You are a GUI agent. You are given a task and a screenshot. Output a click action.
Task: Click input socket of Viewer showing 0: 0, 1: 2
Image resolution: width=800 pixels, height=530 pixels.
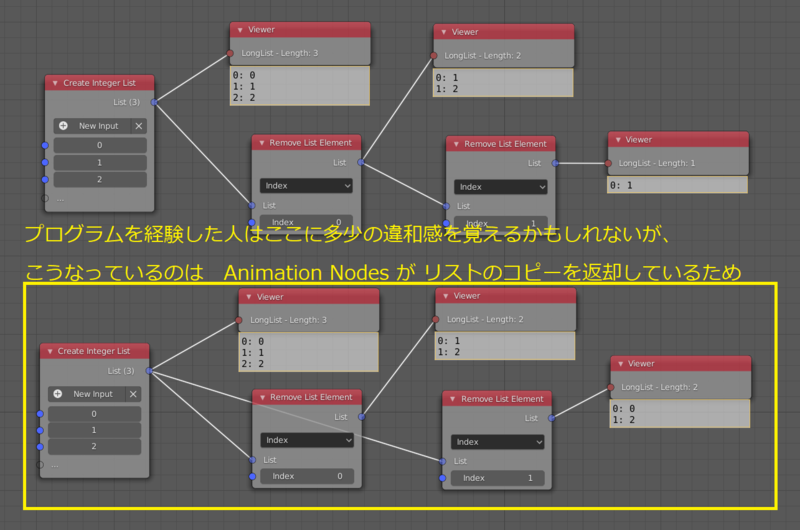click(611, 387)
